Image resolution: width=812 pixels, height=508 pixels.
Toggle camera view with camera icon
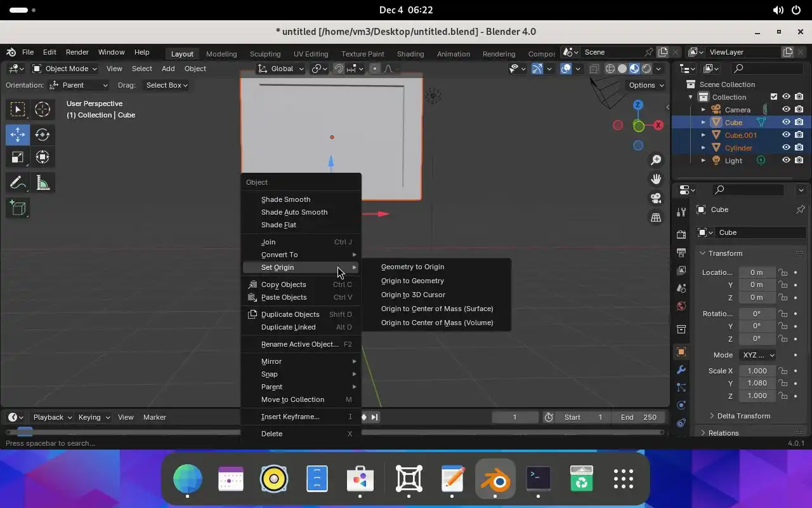pyautogui.click(x=656, y=198)
